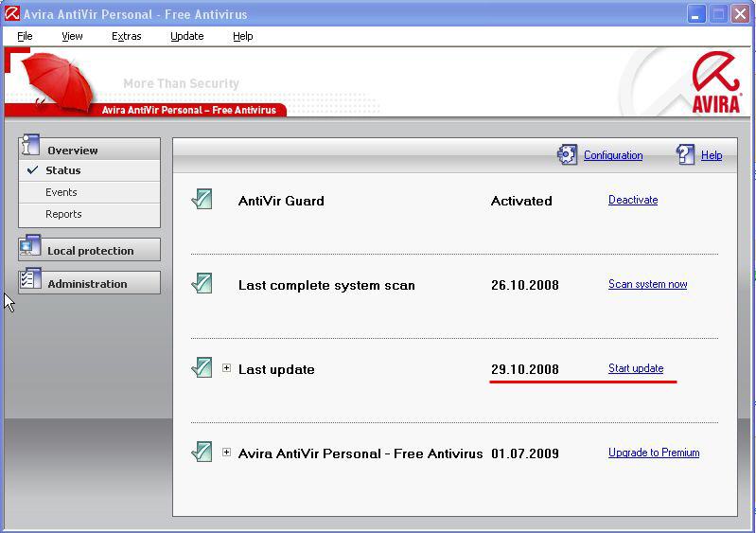Screen dimensions: 756x533
Task: Click the Help link in the panel header
Action: click(712, 155)
